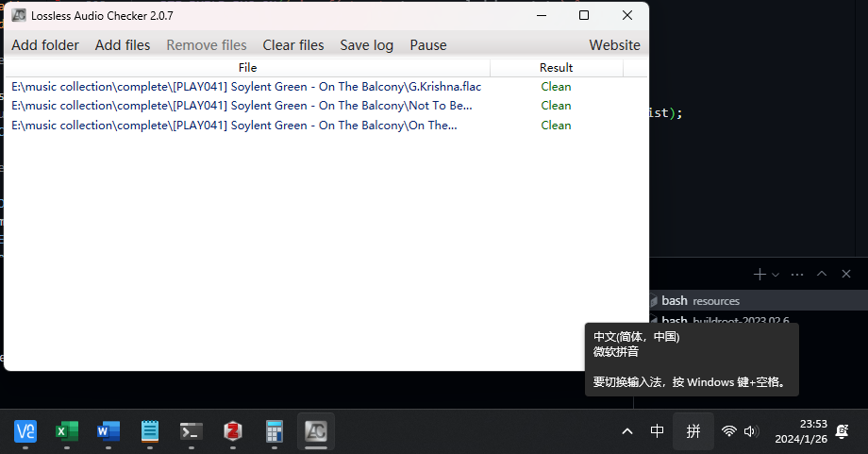
Task: Open the Website link in toolbar
Action: point(614,45)
